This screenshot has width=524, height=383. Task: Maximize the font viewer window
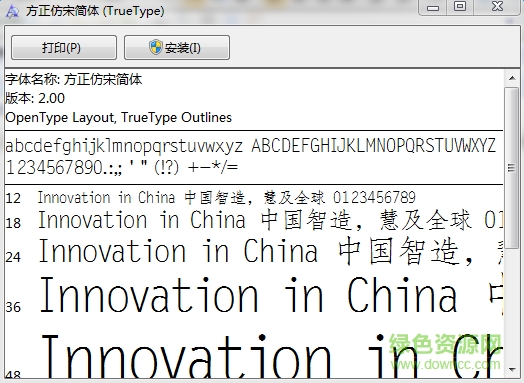coord(460,7)
